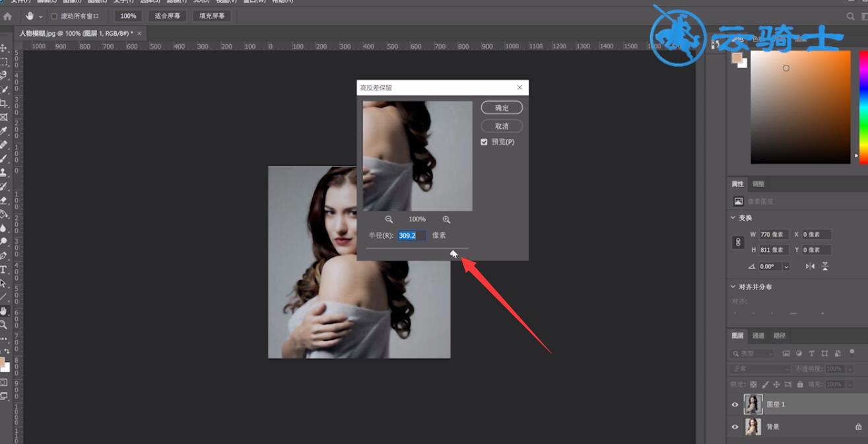Switch to the 属性 tab
Viewport: 868px width, 444px height.
pos(737,184)
